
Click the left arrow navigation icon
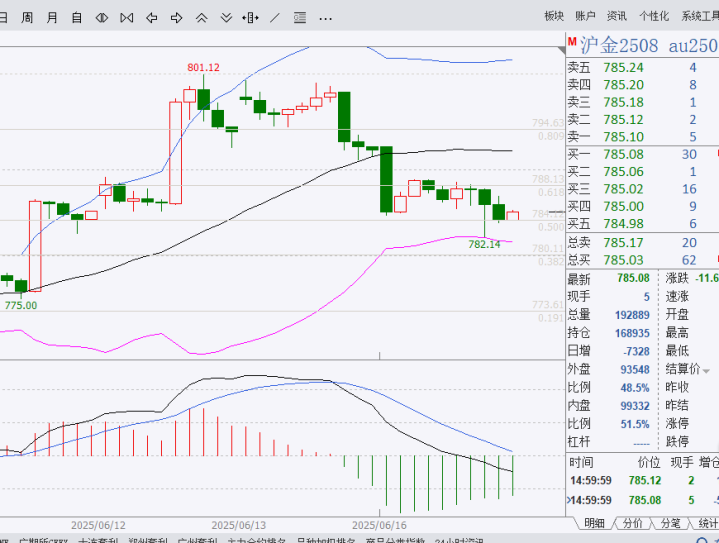tap(151, 17)
